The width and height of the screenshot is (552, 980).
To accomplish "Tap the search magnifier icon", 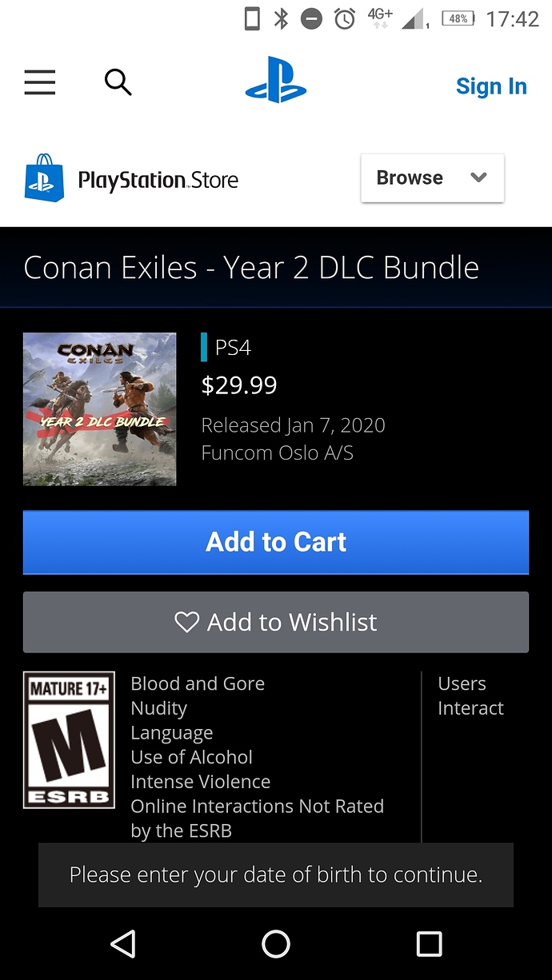I will (x=118, y=82).
